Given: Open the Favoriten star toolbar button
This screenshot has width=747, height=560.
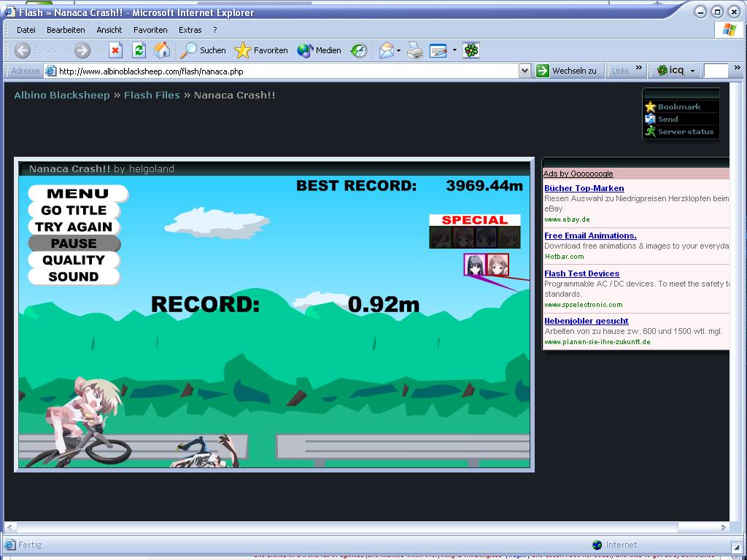Looking at the screenshot, I should [261, 50].
